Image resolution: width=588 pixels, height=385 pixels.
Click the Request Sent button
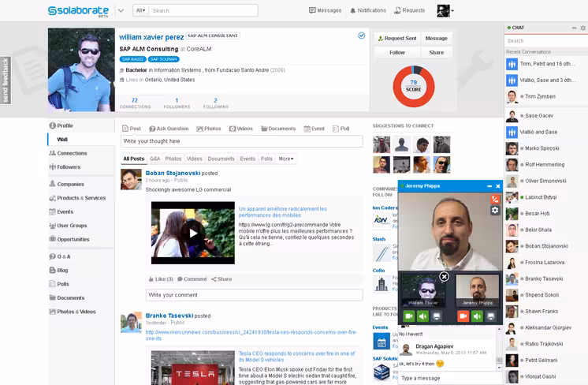click(x=397, y=39)
